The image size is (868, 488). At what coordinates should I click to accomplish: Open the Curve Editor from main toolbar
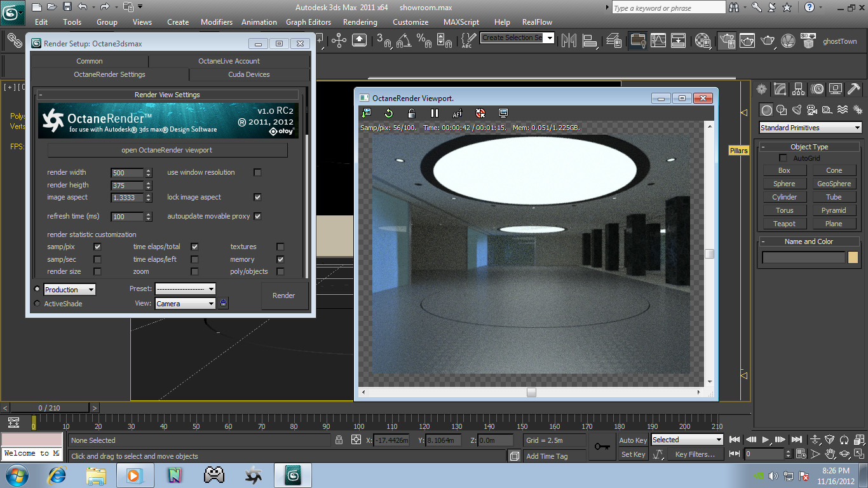pyautogui.click(x=658, y=41)
